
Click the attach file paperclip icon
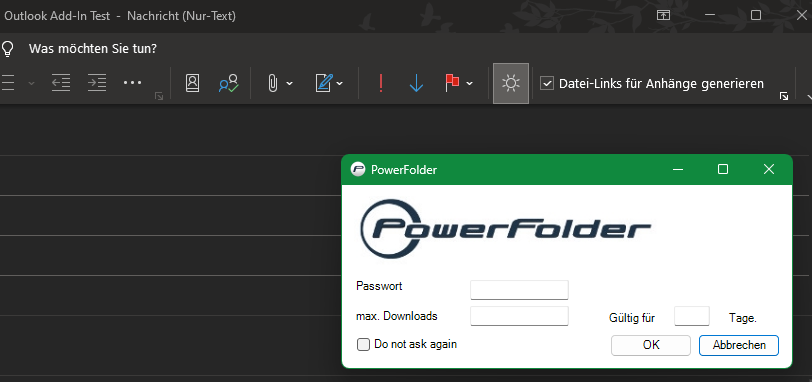click(x=272, y=83)
